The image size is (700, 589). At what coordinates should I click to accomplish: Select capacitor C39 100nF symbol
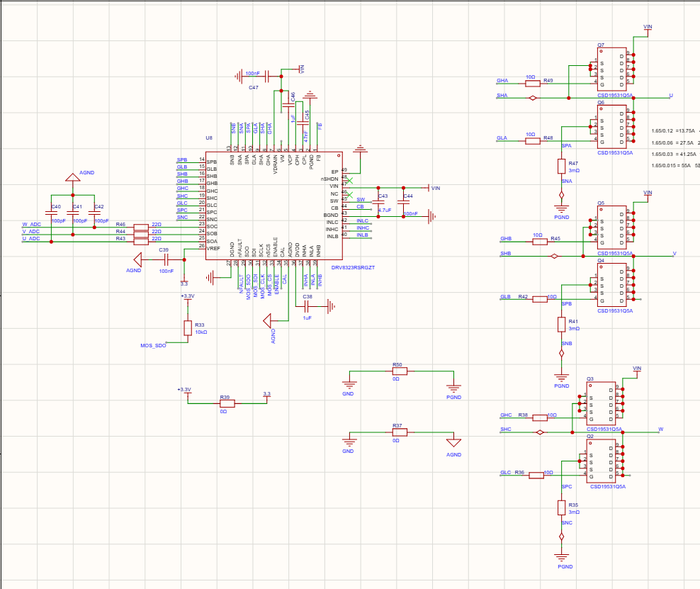[166, 259]
